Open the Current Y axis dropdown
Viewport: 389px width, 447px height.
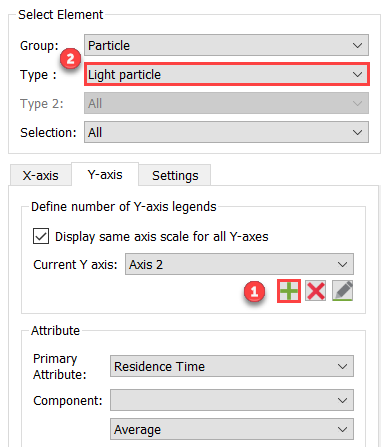point(239,264)
